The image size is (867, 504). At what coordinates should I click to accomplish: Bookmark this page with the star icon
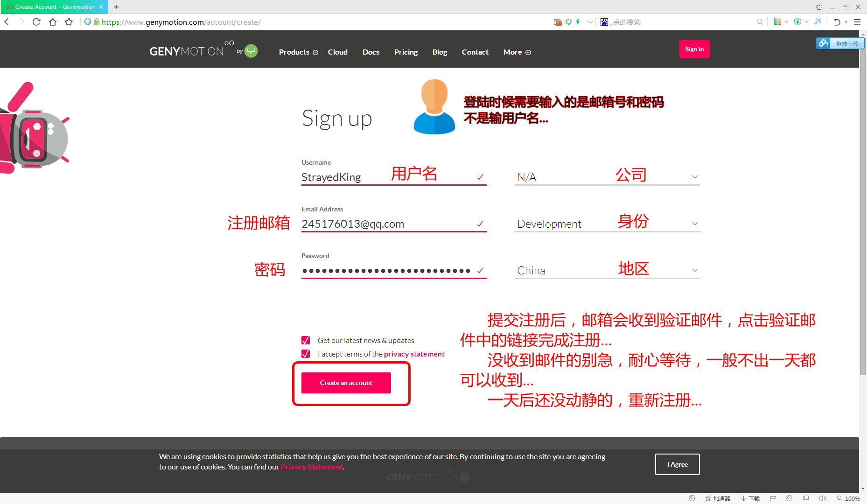pos(69,22)
